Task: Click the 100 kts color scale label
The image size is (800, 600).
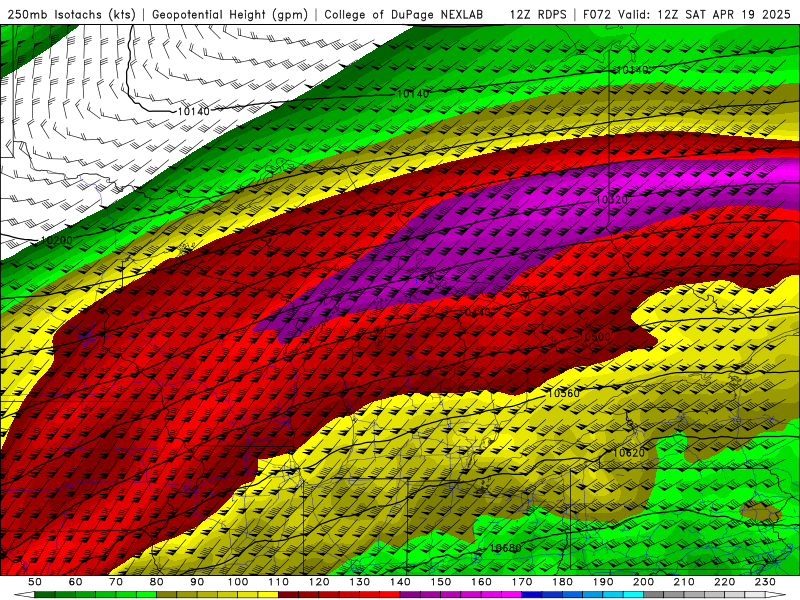Action: [x=238, y=582]
